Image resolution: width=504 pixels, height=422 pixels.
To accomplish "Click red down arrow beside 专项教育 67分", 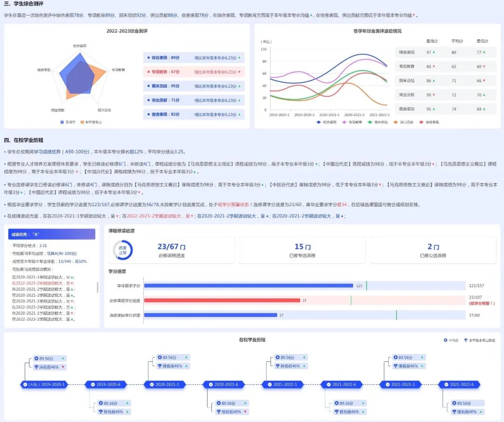I will pyautogui.click(x=239, y=72).
